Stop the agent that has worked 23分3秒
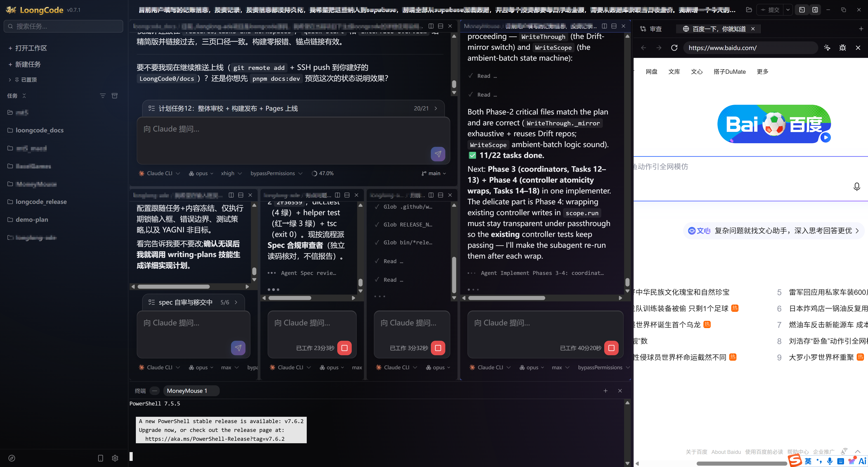The image size is (868, 467). click(344, 348)
